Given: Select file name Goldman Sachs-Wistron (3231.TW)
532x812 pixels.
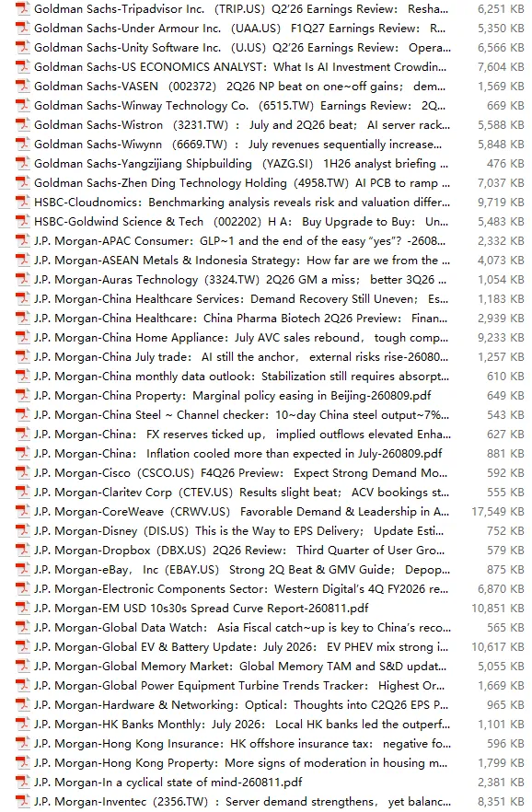Looking at the screenshot, I should [x=242, y=125].
